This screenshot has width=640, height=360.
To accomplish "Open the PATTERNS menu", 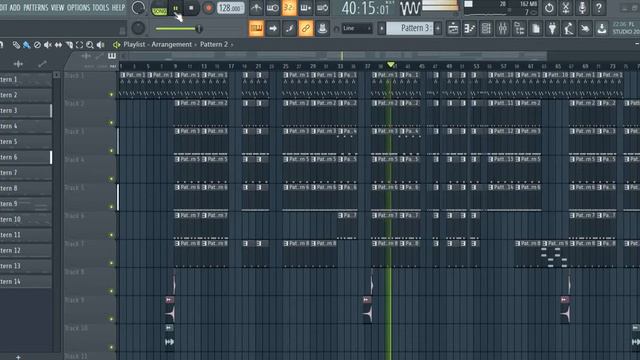I will tap(36, 8).
